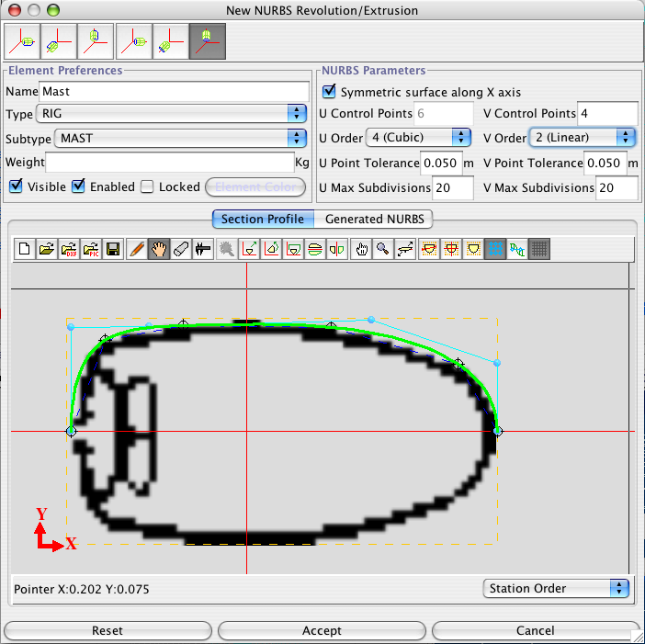This screenshot has width=645, height=644.
Task: Select the Section Profile tab
Action: click(x=263, y=219)
